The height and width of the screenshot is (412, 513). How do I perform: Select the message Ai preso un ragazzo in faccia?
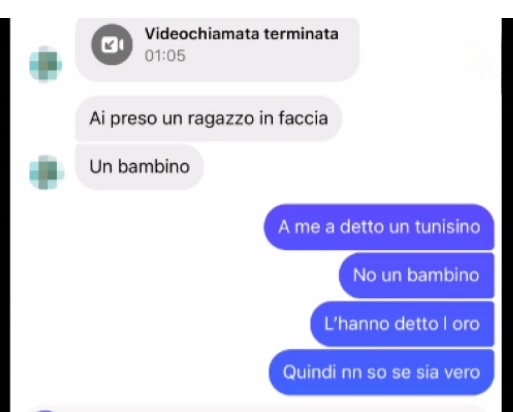[x=209, y=119]
